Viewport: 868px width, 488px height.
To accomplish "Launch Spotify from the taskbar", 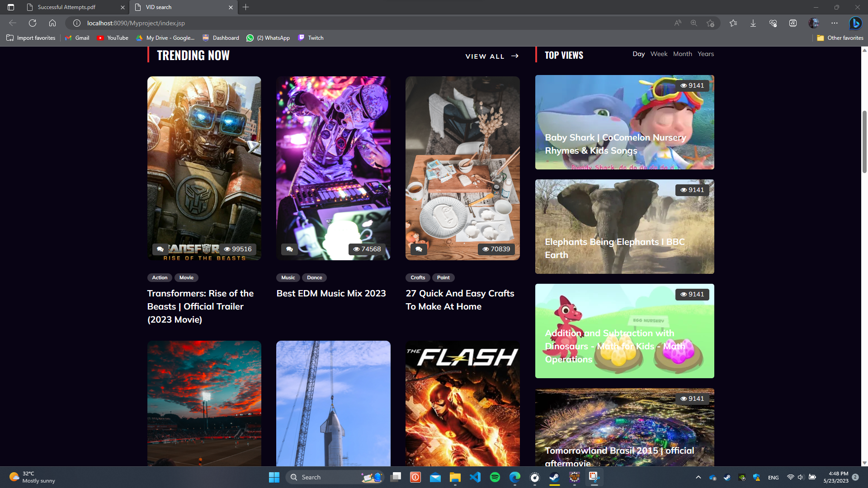I will pos(495,477).
